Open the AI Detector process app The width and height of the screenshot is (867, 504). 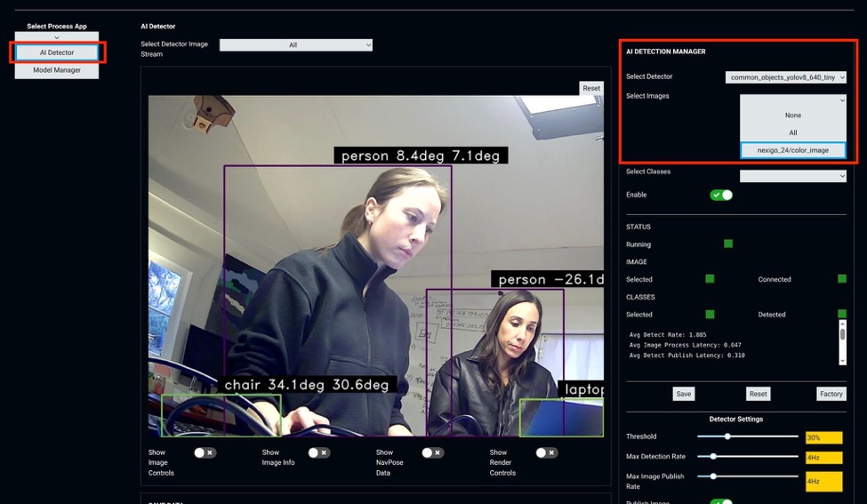pyautogui.click(x=57, y=52)
